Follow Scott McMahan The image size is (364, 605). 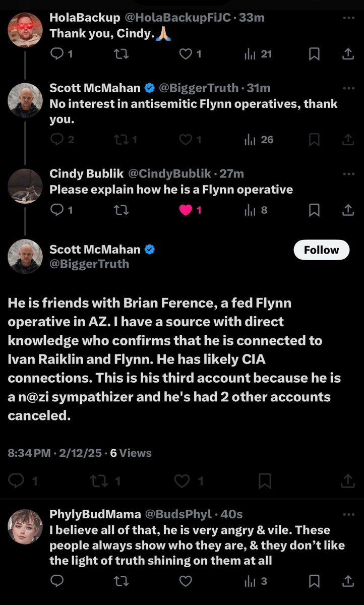click(x=321, y=250)
